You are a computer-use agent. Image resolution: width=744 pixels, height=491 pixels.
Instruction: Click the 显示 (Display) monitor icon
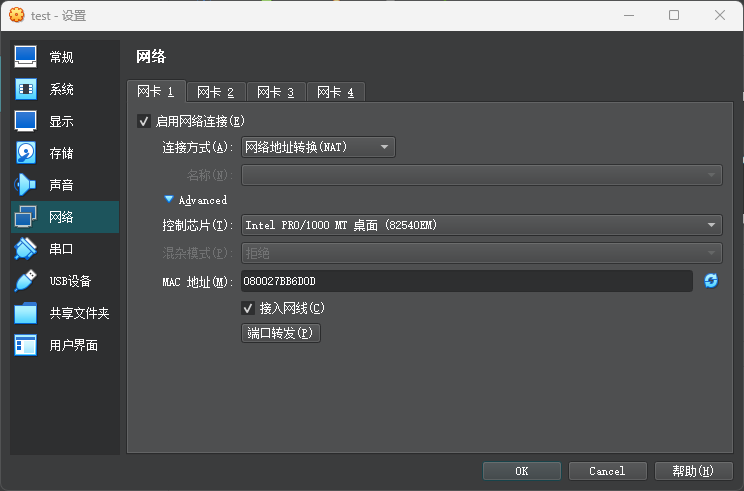point(26,121)
